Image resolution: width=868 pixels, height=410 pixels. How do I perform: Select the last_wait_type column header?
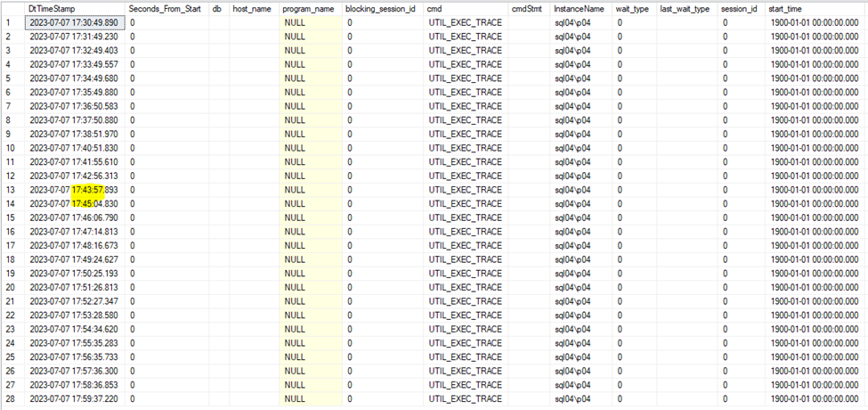tap(685, 8)
